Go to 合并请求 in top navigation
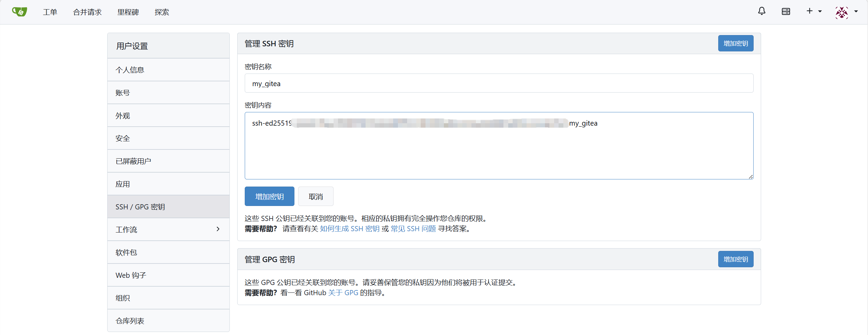This screenshot has width=868, height=335. click(x=87, y=12)
